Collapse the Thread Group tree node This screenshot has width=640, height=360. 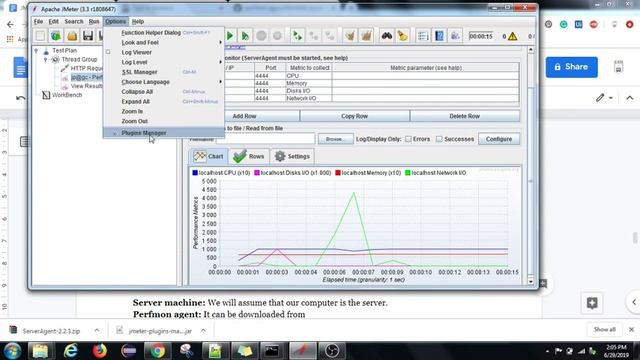pos(45,60)
